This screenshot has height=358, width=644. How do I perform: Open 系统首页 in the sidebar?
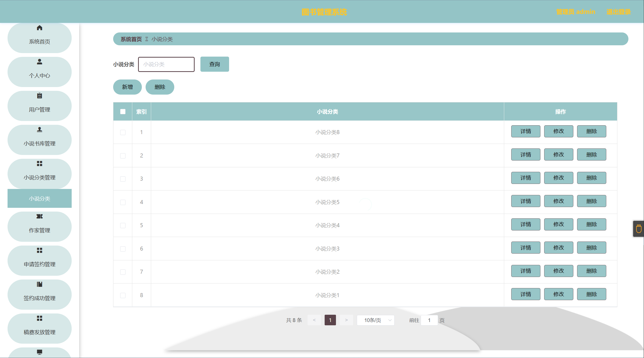coord(39,38)
